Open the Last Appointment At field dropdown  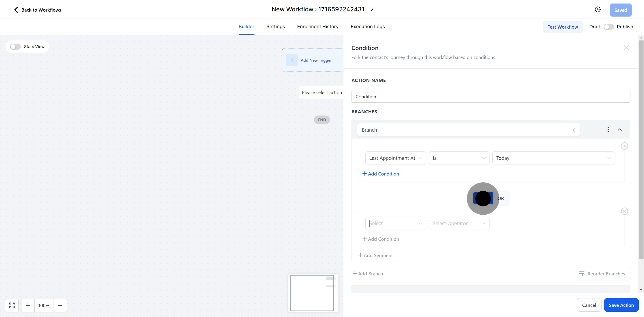coord(396,158)
